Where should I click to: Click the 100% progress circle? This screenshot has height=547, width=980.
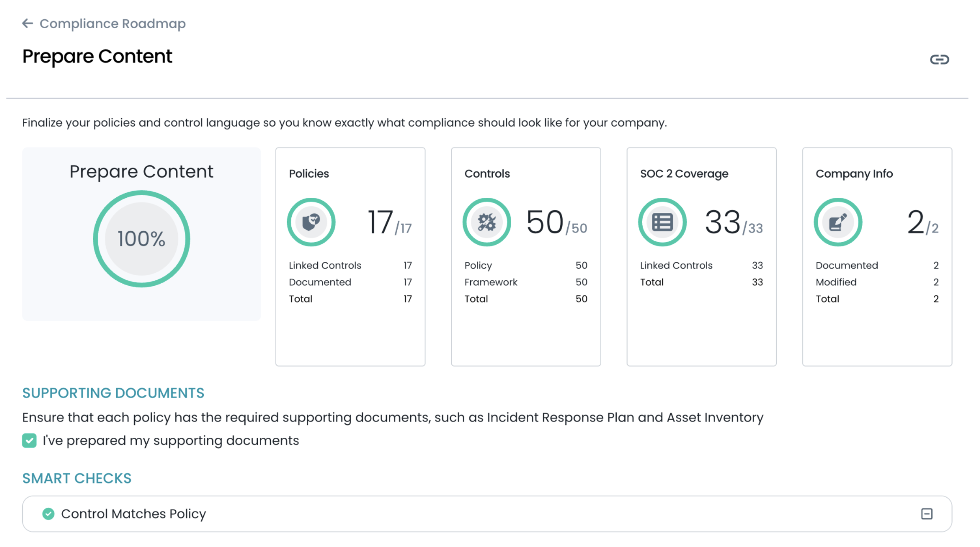tap(141, 239)
